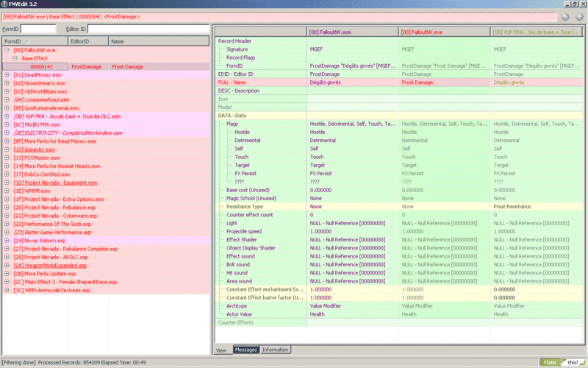Collapse the Base Effect tree node
This screenshot has width=588, height=368.
point(15,58)
